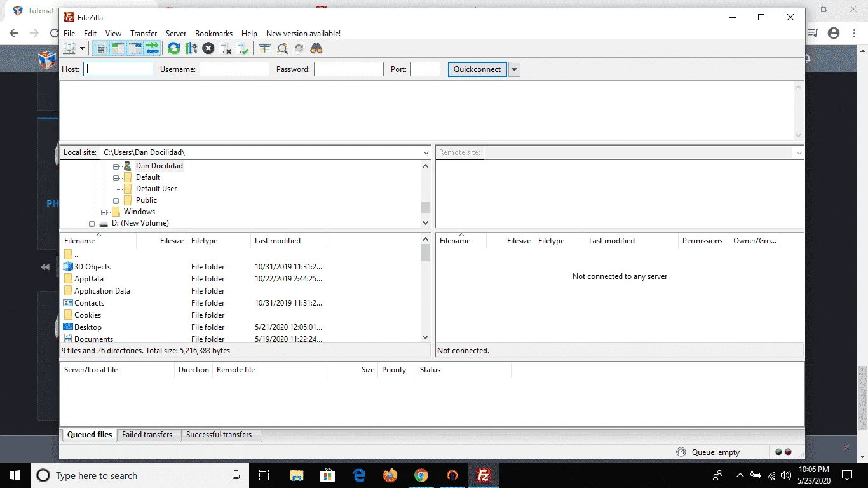Sort local files by Filetype column
The image size is (868, 488).
click(x=219, y=241)
